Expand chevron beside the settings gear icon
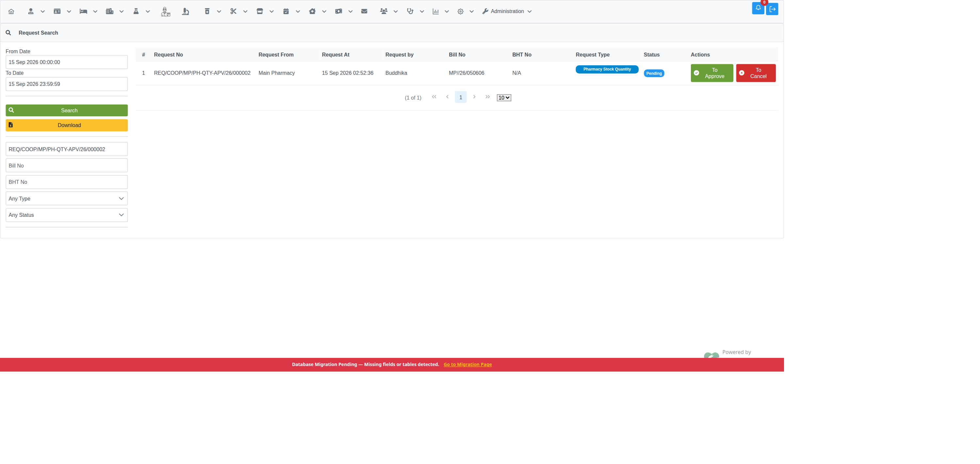The image size is (980, 464). [x=471, y=11]
